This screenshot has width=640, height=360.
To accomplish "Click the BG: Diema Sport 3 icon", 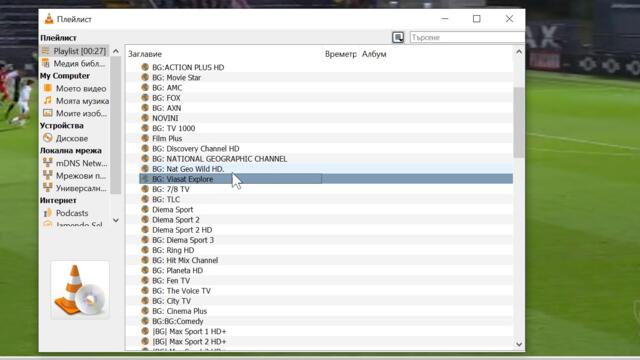I will pyautogui.click(x=145, y=240).
